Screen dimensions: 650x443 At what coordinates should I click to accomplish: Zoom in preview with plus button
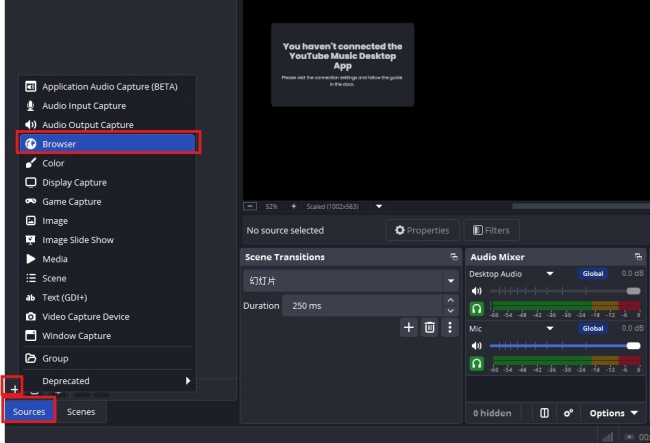pyautogui.click(x=293, y=206)
